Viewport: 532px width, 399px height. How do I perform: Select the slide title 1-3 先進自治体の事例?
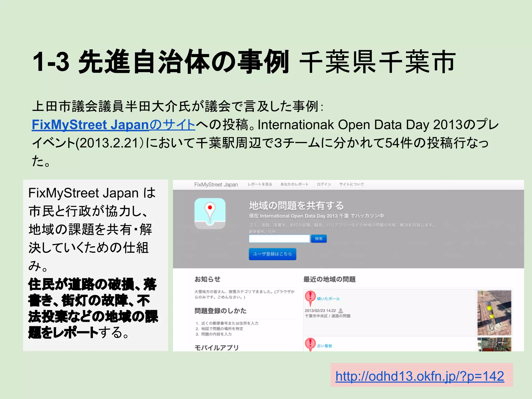click(x=161, y=62)
